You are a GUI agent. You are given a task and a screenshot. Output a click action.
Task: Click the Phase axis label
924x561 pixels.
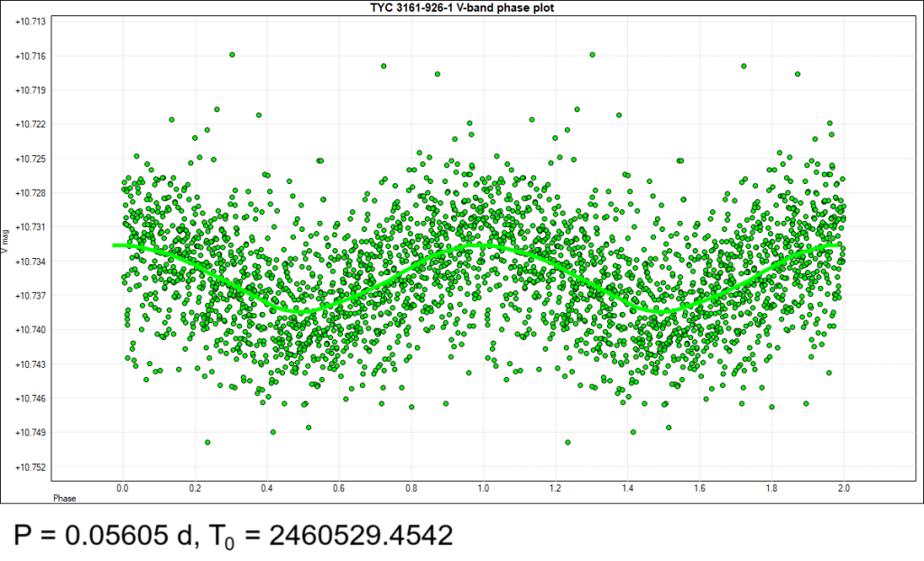pyautogui.click(x=65, y=498)
